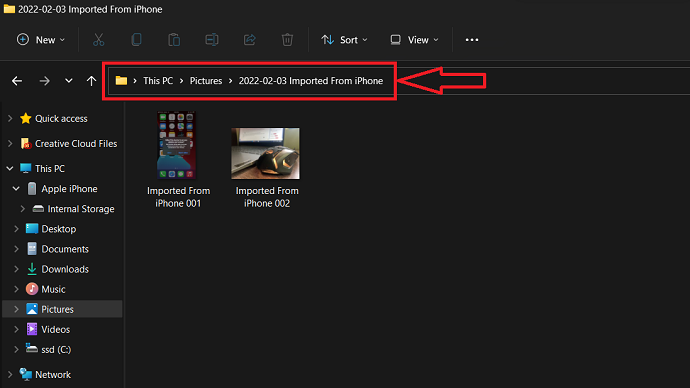Open recent locations dropdown chevron

(69, 81)
